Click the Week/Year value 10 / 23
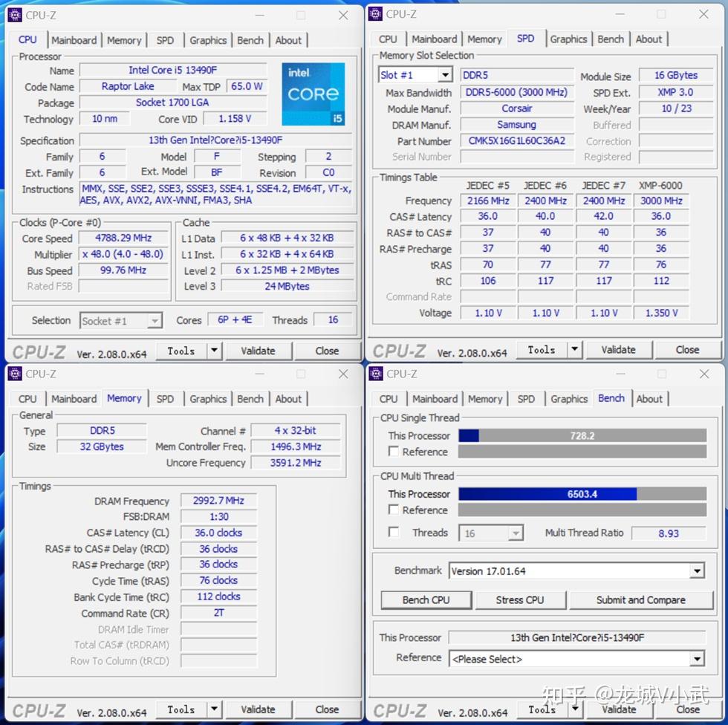The height and width of the screenshot is (725, 728). pos(676,108)
